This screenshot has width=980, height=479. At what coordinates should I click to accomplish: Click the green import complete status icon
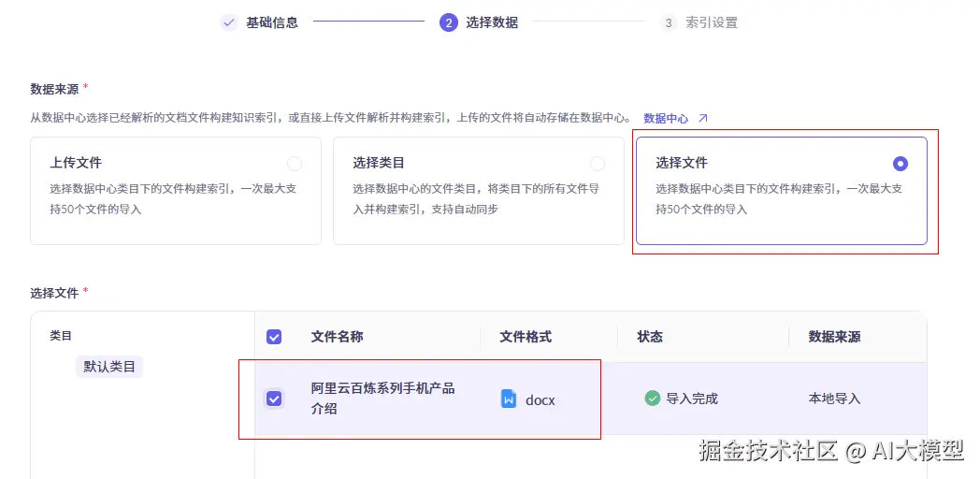tap(653, 399)
